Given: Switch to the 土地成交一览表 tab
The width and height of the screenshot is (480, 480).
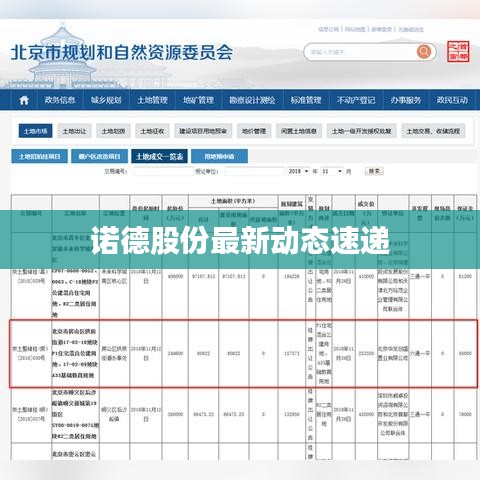Looking at the screenshot, I should (159, 156).
